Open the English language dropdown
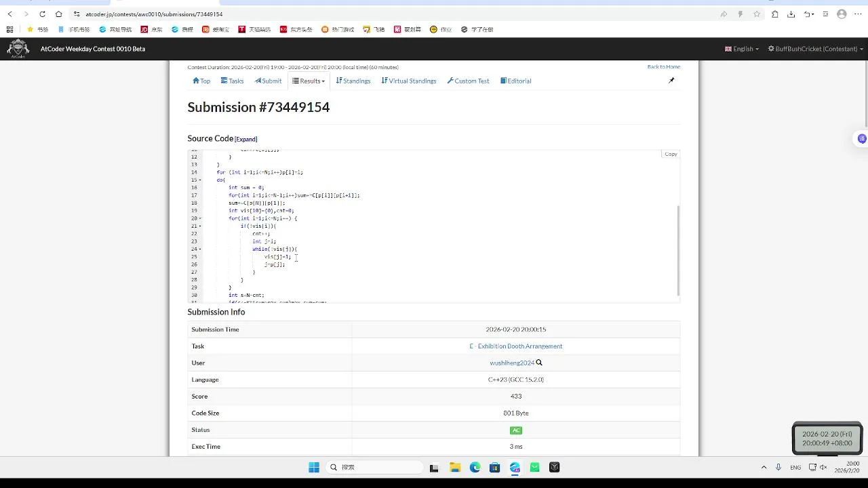Image resolution: width=868 pixels, height=488 pixels. tap(742, 49)
